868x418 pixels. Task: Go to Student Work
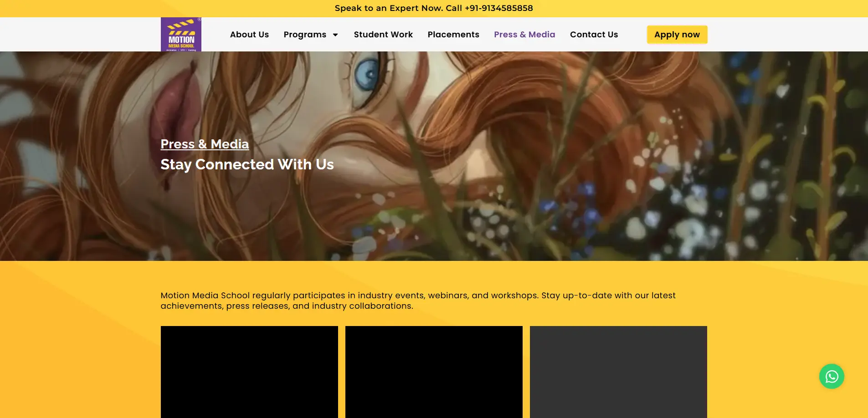coord(383,35)
